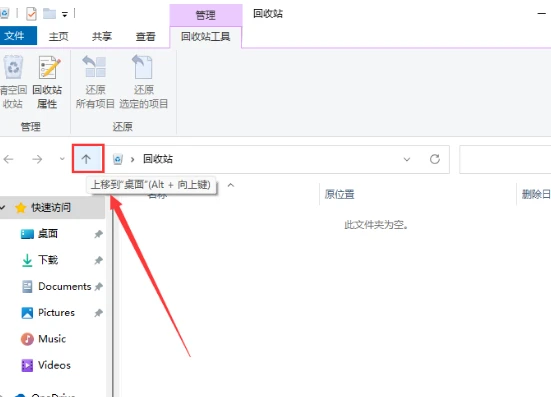Switch to the 共享 (Share) ribbon tab
The width and height of the screenshot is (551, 397).
tap(102, 36)
